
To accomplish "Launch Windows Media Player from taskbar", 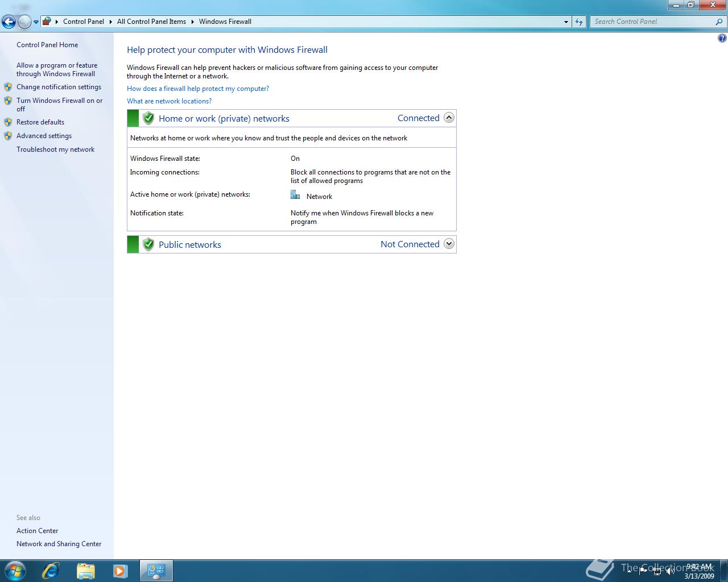I will tap(120, 571).
